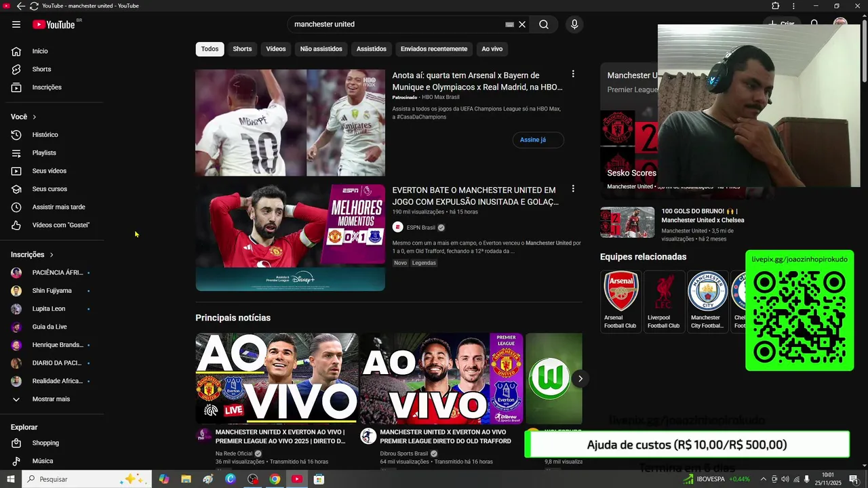Open Dibrou Sports Brasil channel
This screenshot has width=868, height=488.
pos(404,453)
